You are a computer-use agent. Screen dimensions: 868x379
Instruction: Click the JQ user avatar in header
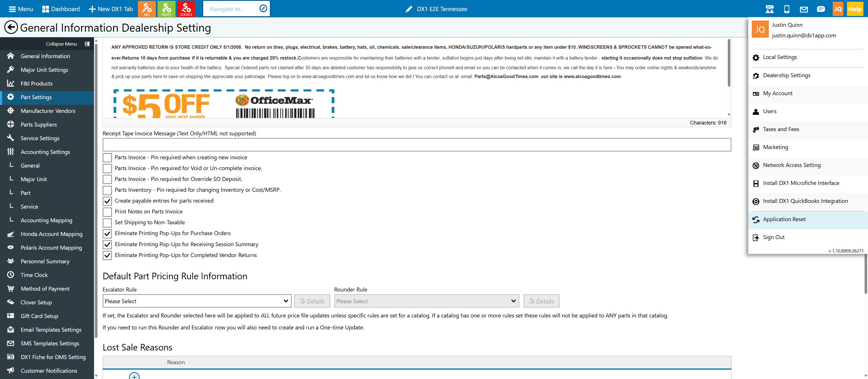pyautogui.click(x=838, y=9)
